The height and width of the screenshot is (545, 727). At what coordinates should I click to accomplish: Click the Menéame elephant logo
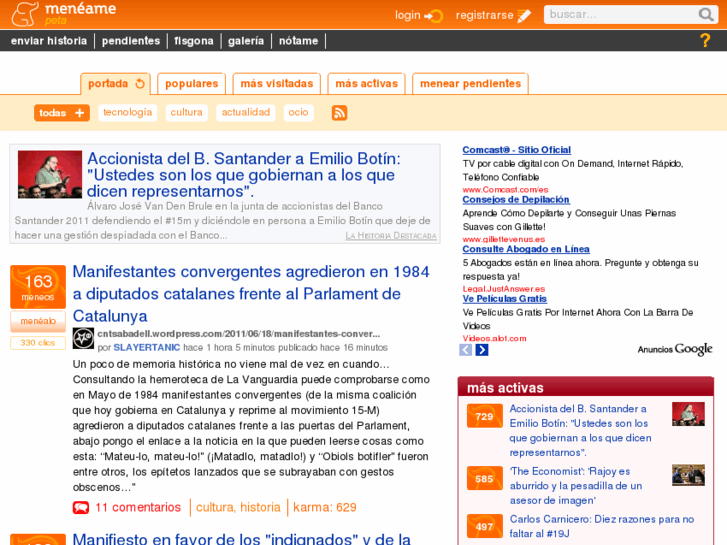click(x=25, y=14)
